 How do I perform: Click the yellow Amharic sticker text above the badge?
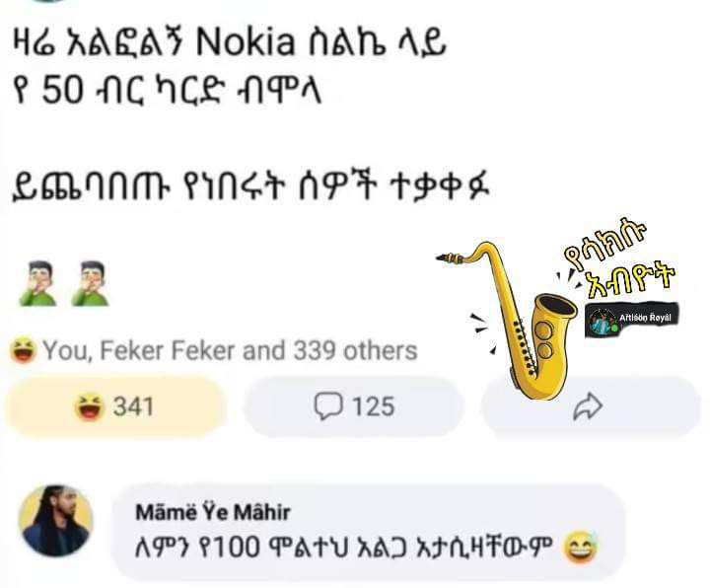pyautogui.click(x=619, y=258)
